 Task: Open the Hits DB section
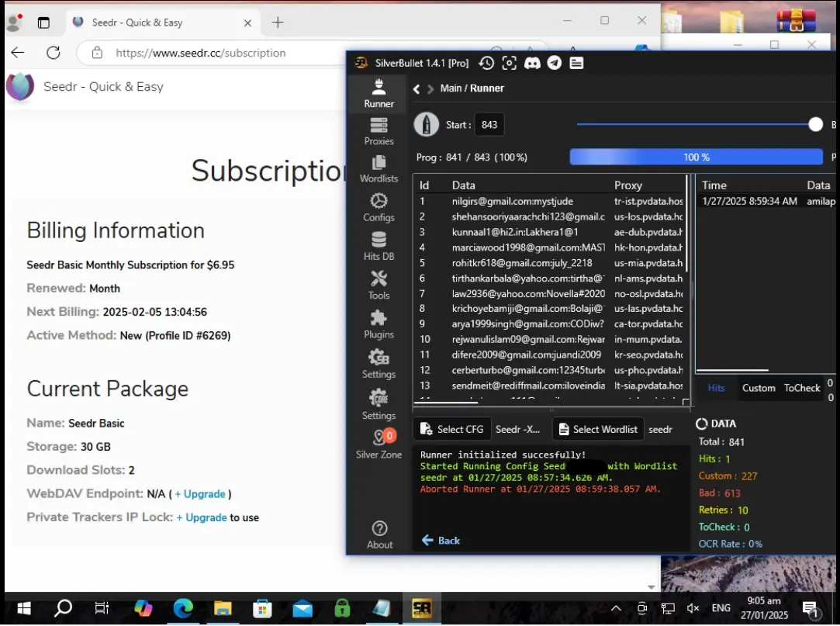pyautogui.click(x=379, y=247)
